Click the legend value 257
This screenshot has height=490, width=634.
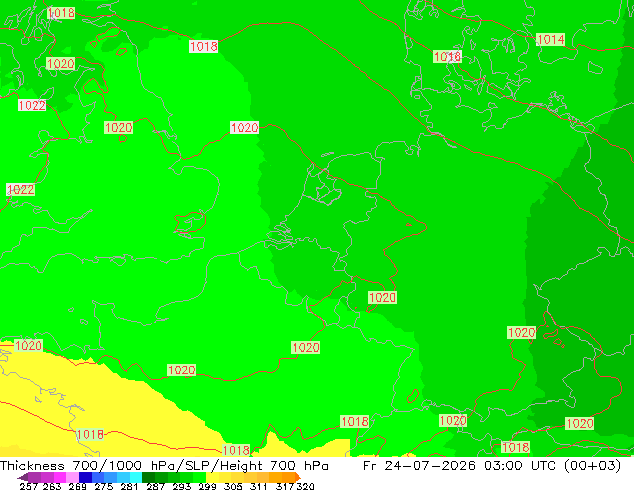[x=28, y=486]
